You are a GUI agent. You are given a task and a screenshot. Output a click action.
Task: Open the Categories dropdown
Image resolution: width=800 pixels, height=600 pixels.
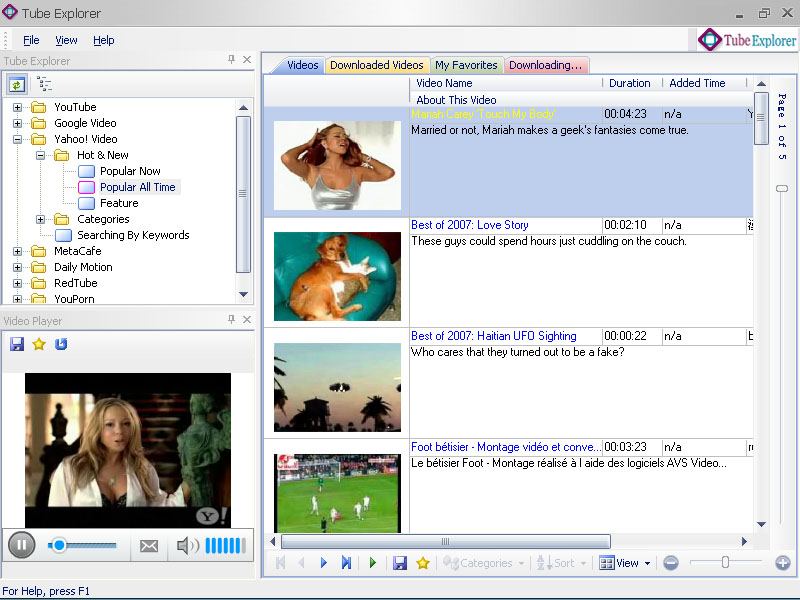483,563
